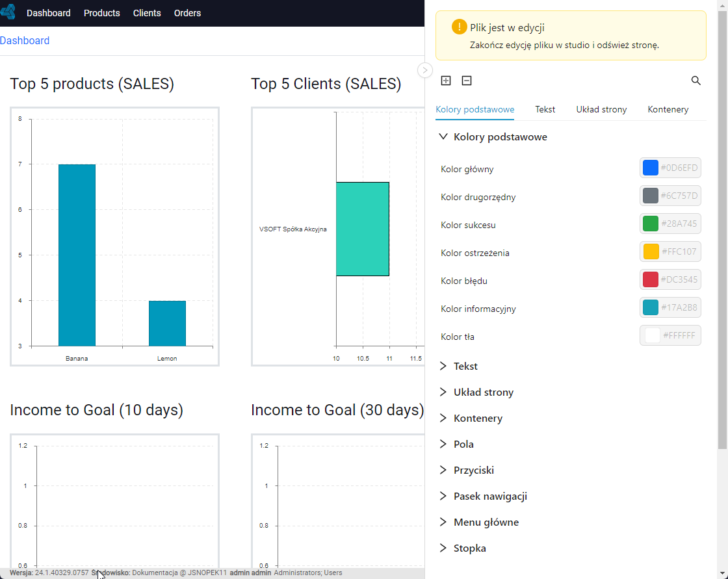Switch to the Układ strony tab
The image size is (728, 579).
click(601, 110)
